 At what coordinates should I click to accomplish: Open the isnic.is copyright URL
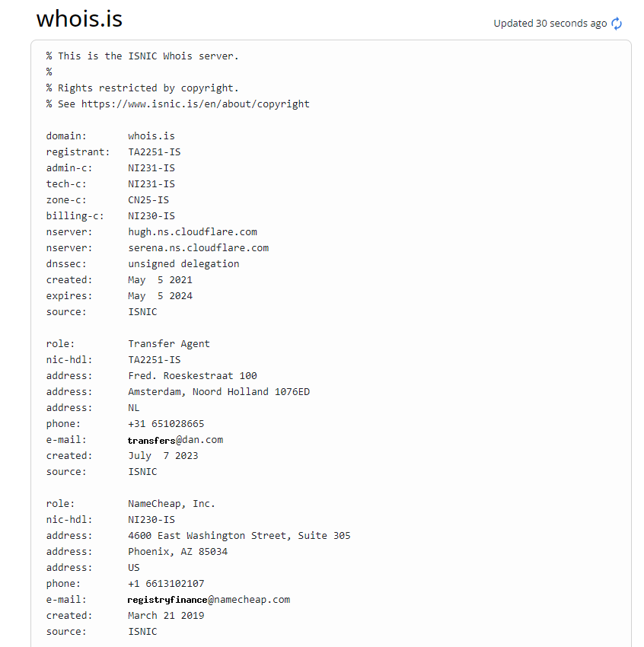[195, 104]
